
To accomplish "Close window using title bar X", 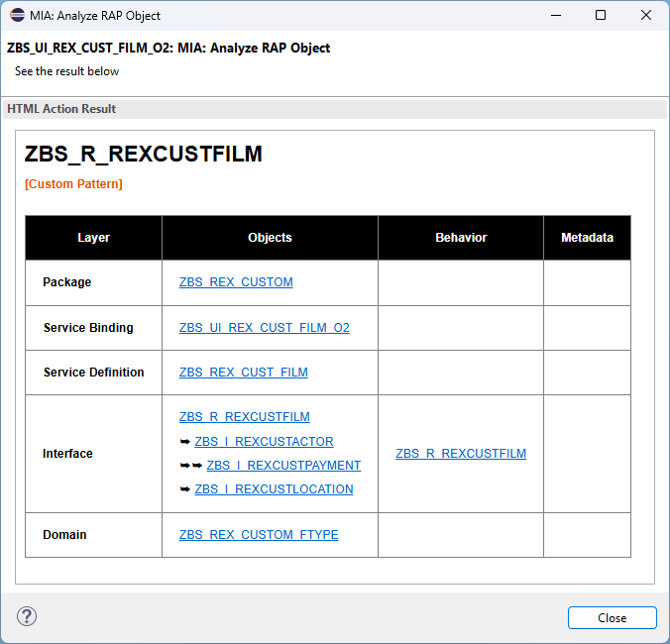I will [x=646, y=16].
